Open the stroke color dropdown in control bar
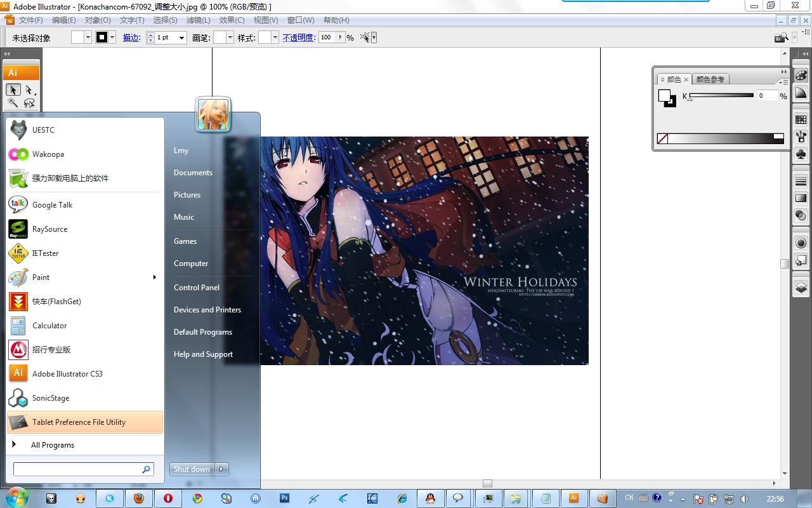Image resolution: width=812 pixels, height=508 pixels. tap(112, 37)
